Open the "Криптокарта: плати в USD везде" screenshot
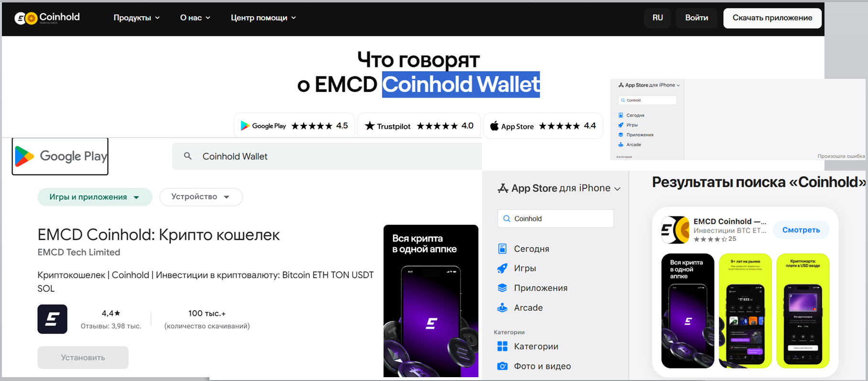The image size is (868, 381). [803, 311]
